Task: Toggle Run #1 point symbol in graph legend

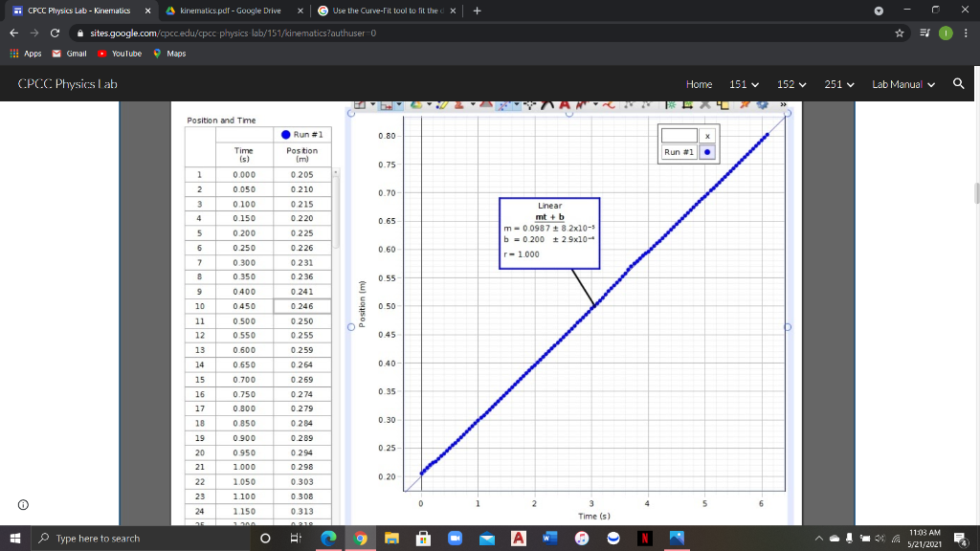Action: click(x=708, y=152)
